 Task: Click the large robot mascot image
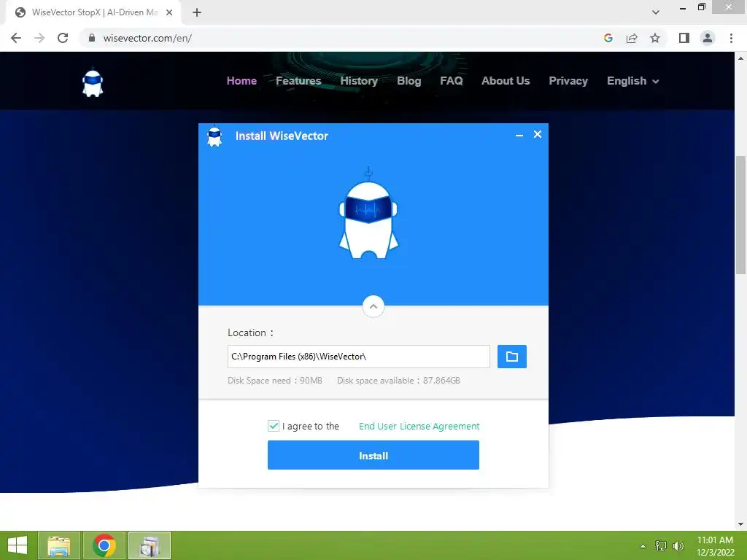pyautogui.click(x=368, y=214)
